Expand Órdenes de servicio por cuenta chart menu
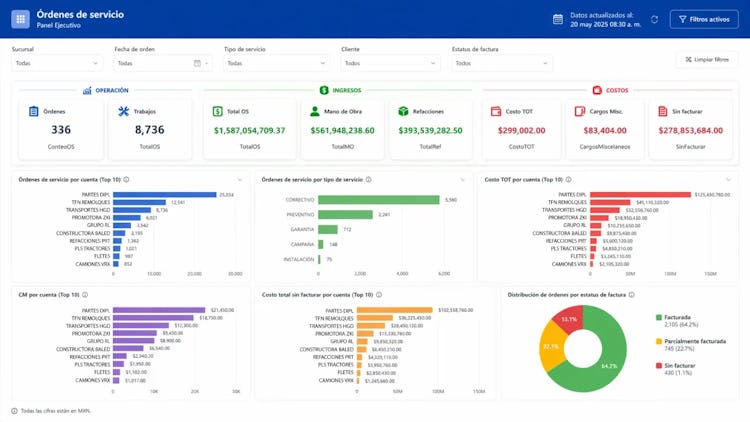Image resolution: width=750 pixels, height=422 pixels. 240,180
